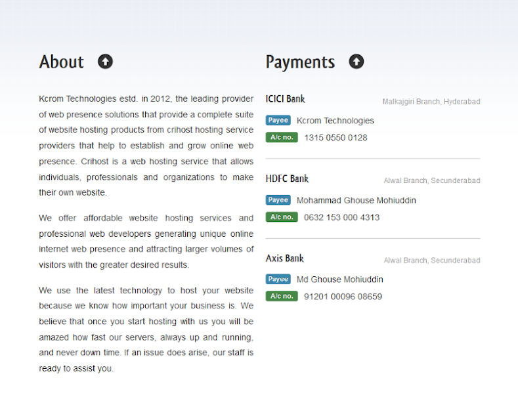518x420 pixels.
Task: Click the Payments section heading
Action: (x=300, y=62)
